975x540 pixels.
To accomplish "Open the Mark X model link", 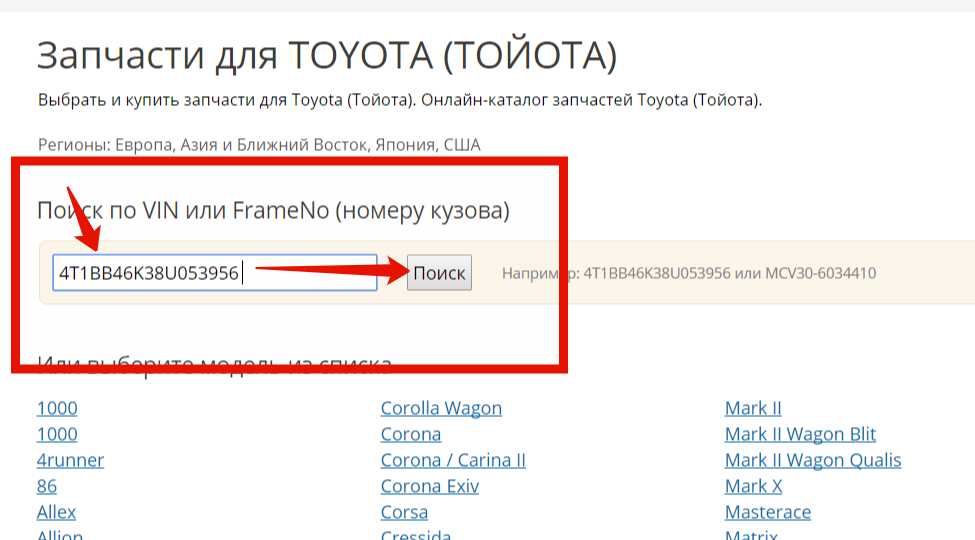I will [x=753, y=486].
